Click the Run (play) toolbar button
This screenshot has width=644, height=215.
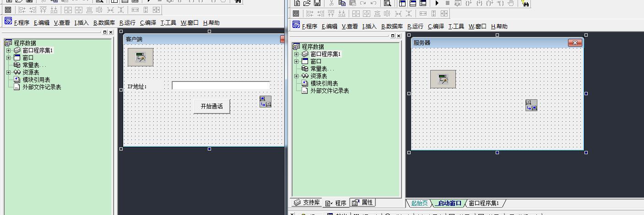pyautogui.click(x=437, y=3)
